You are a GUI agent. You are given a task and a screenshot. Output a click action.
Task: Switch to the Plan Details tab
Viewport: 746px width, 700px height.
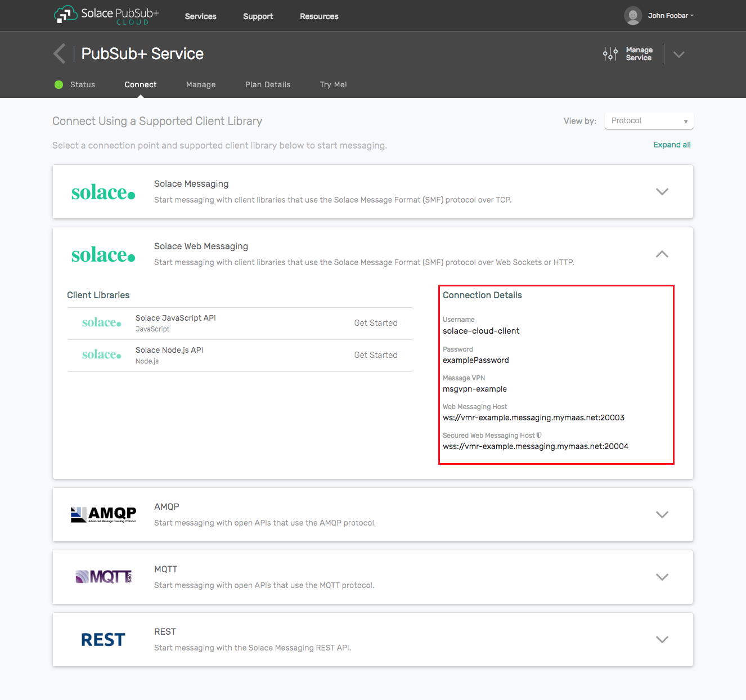click(x=268, y=84)
